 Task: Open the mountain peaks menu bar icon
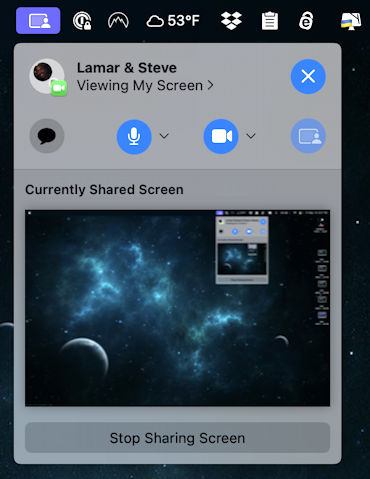118,21
